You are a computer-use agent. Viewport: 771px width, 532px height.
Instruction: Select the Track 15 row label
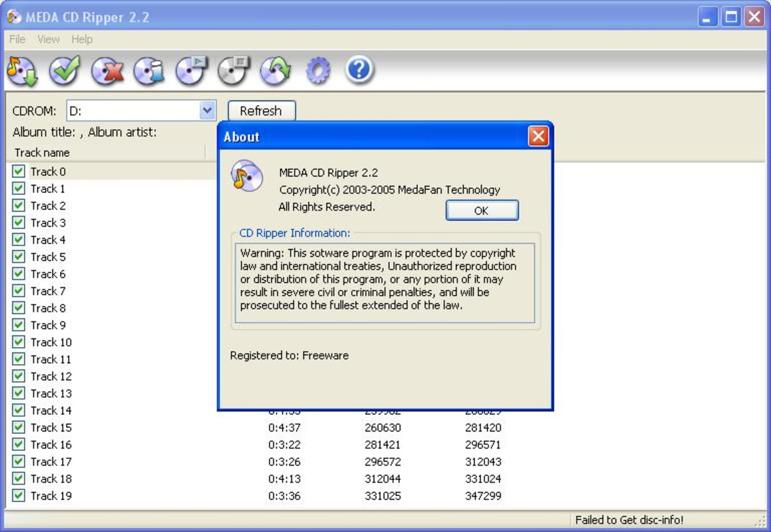(51, 428)
